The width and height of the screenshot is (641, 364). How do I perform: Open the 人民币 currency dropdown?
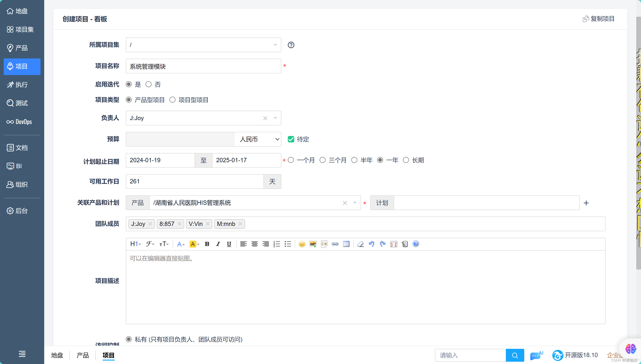point(258,139)
